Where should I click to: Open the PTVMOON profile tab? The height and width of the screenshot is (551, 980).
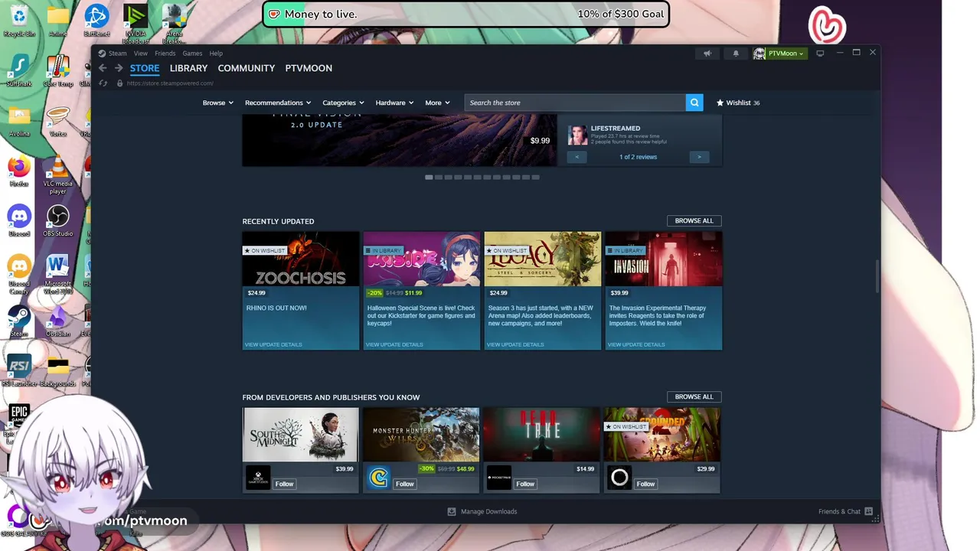pyautogui.click(x=309, y=68)
